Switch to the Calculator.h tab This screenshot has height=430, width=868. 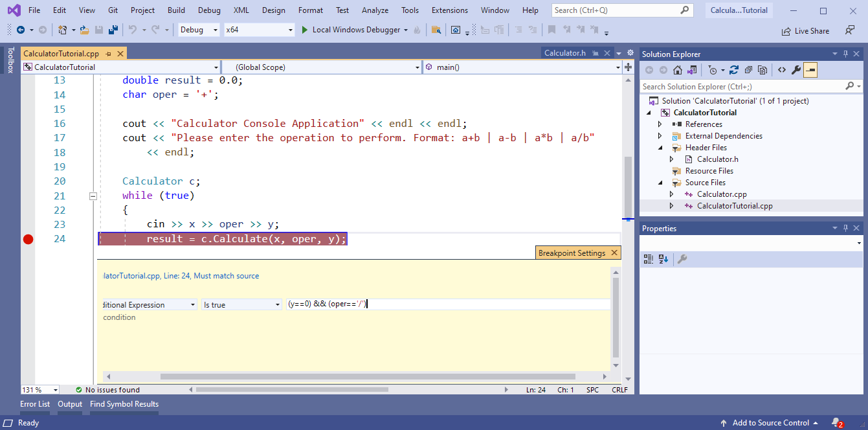click(564, 53)
